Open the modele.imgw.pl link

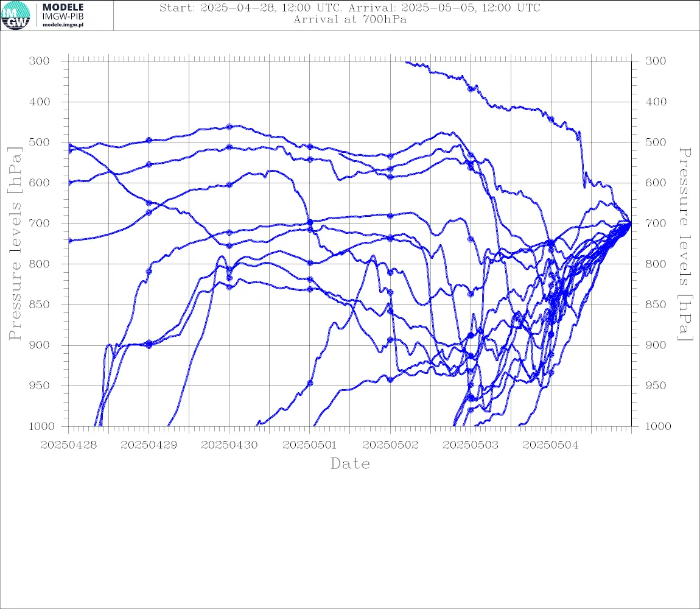pyautogui.click(x=63, y=25)
